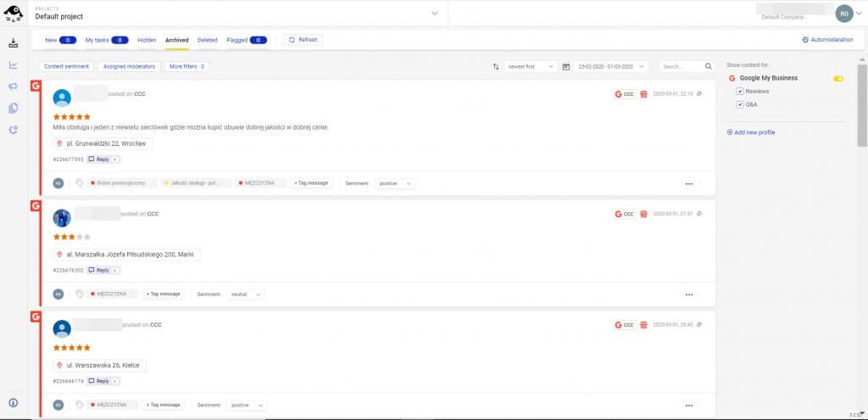Change the positive sentiment dropdown on first review
This screenshot has width=868, height=420.
pyautogui.click(x=396, y=183)
